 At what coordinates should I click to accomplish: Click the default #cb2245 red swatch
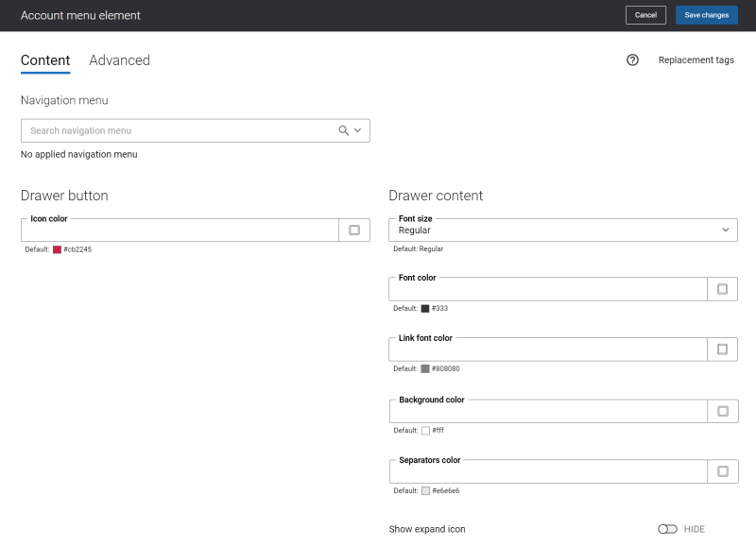pos(57,249)
